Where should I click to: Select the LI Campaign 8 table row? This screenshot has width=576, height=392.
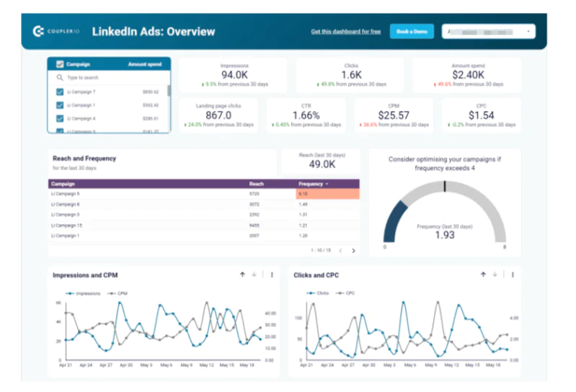204,205
